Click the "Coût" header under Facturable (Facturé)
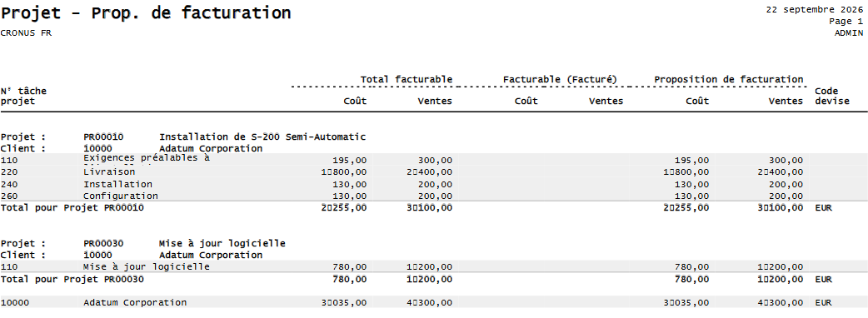The width and height of the screenshot is (868, 318). (526, 102)
